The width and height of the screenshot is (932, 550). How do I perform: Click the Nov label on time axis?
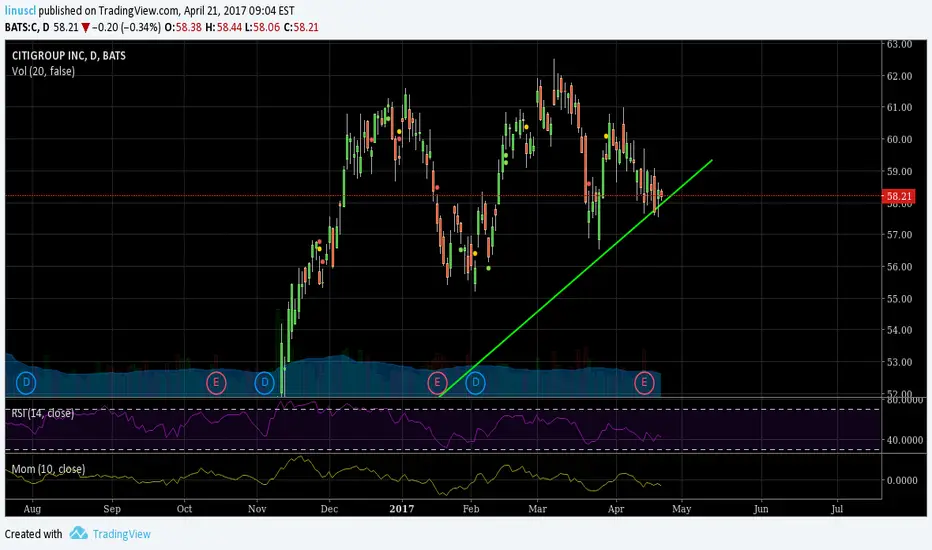pyautogui.click(x=257, y=509)
